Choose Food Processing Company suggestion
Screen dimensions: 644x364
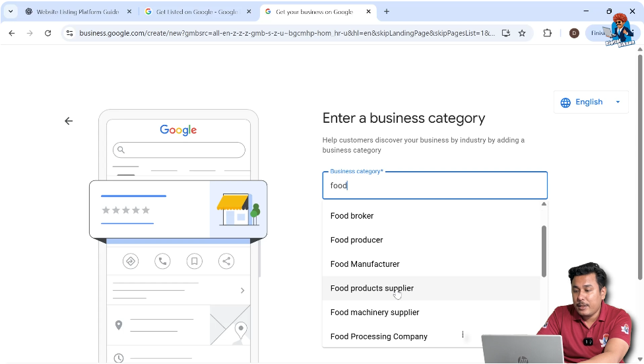(x=432, y=336)
